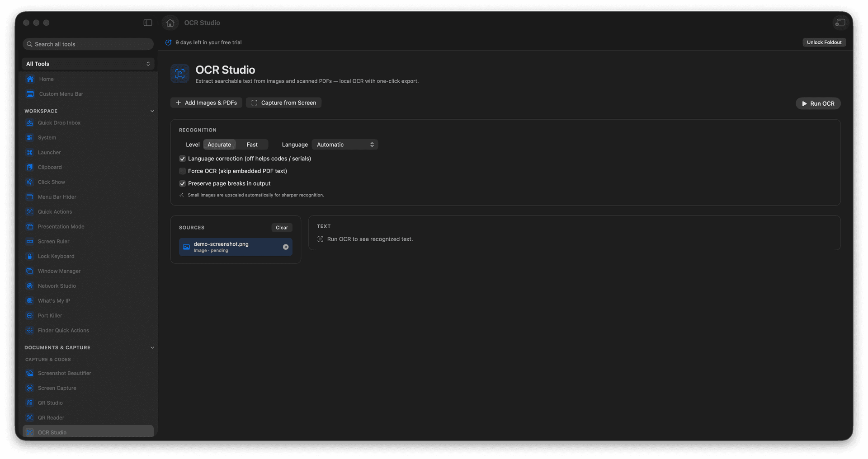
Task: Click the Add Images & PDFs button
Action: tap(206, 103)
